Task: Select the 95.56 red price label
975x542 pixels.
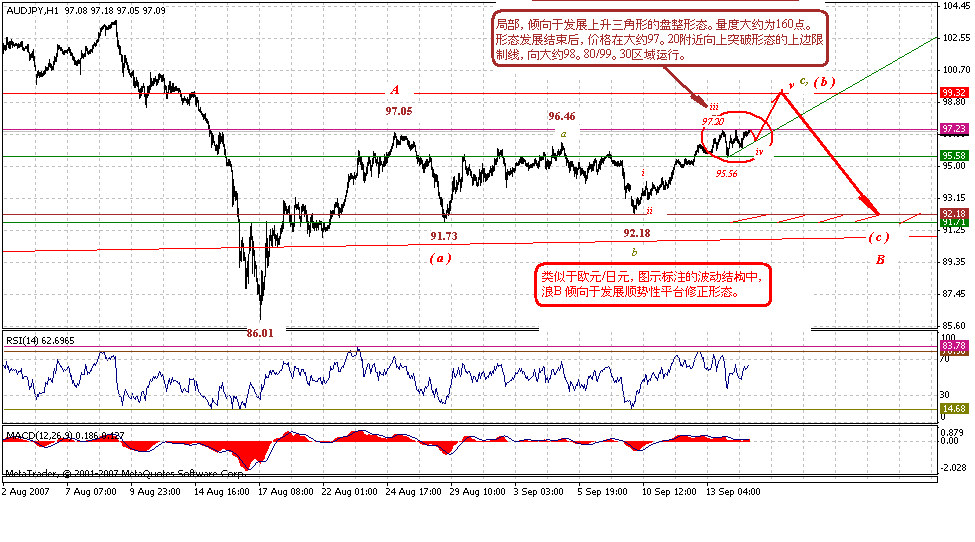Action: point(726,174)
